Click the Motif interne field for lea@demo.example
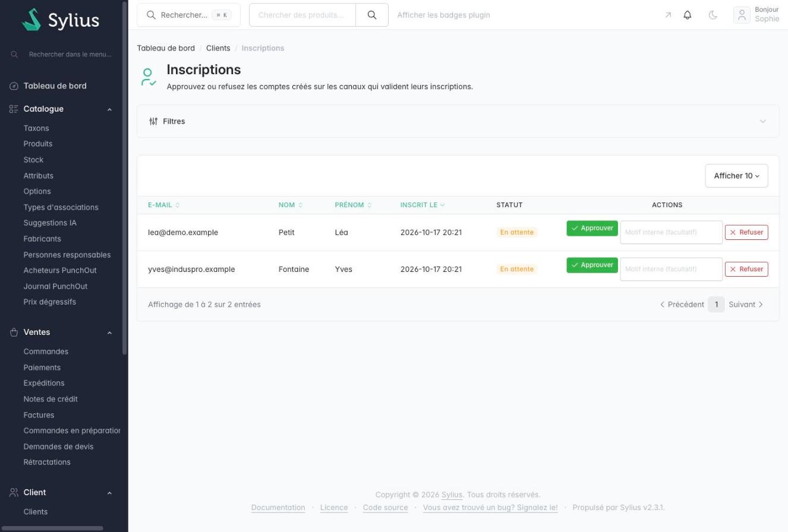 671,232
